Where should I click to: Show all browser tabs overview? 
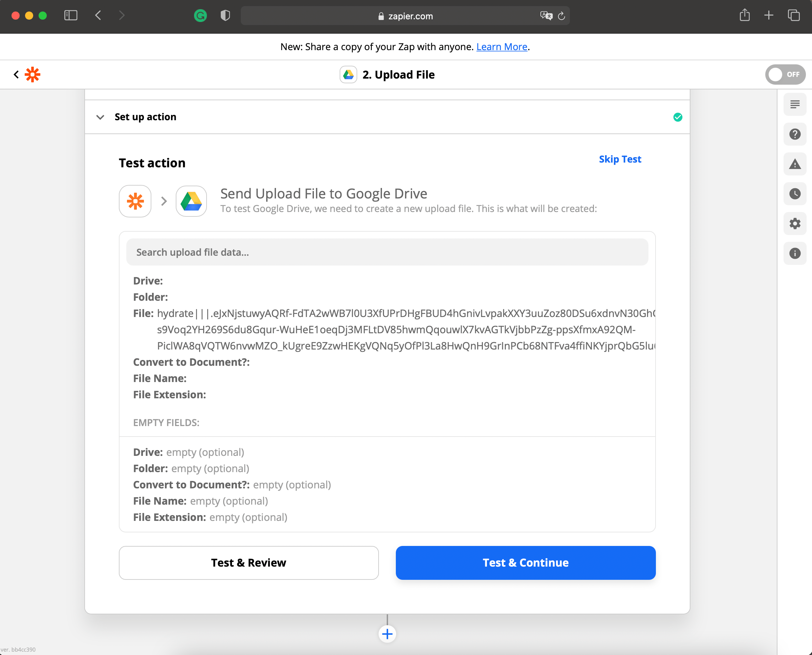pos(793,16)
